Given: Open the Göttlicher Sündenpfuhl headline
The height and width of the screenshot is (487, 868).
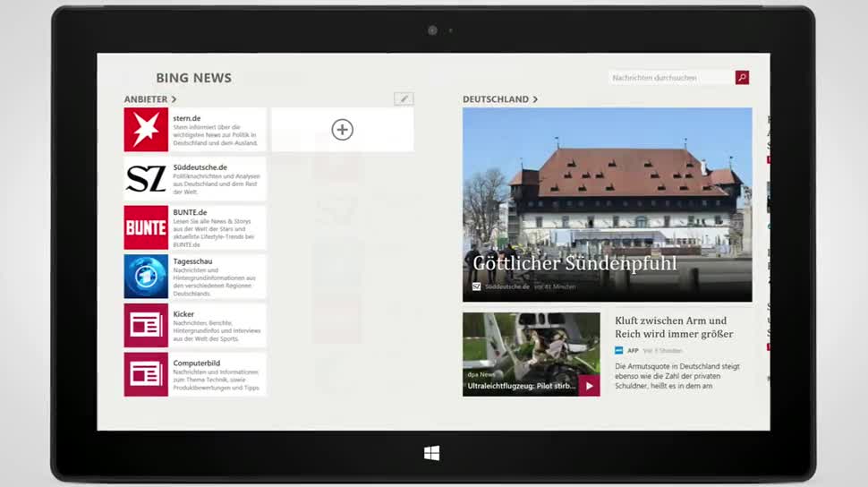Looking at the screenshot, I should click(x=574, y=263).
